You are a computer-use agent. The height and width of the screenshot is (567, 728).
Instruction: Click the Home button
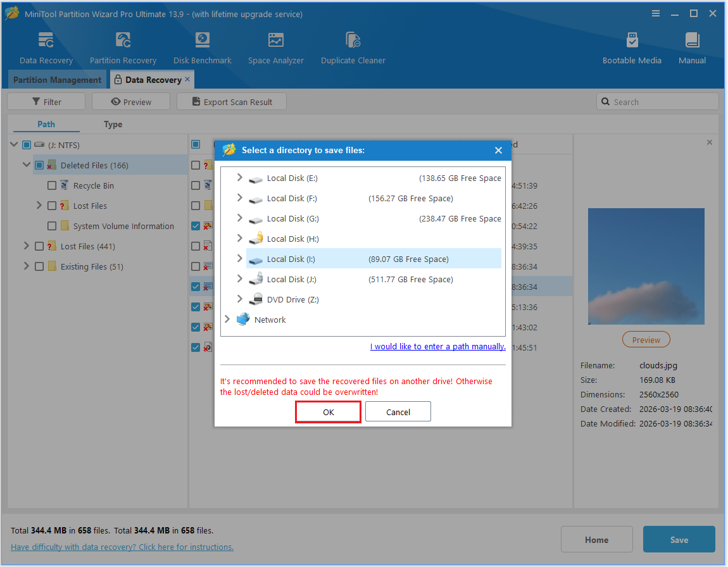596,540
